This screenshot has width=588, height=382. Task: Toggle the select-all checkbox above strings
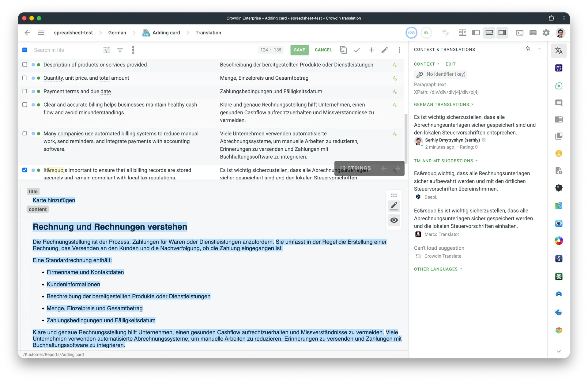point(24,50)
